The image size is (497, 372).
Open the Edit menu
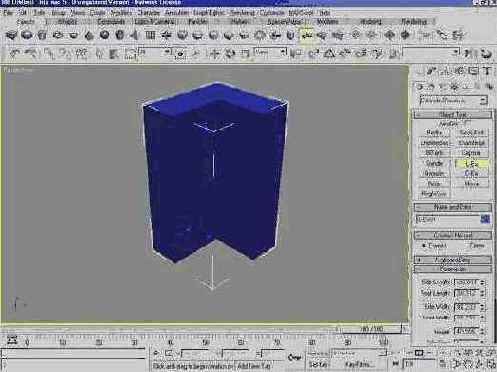pyautogui.click(x=22, y=13)
